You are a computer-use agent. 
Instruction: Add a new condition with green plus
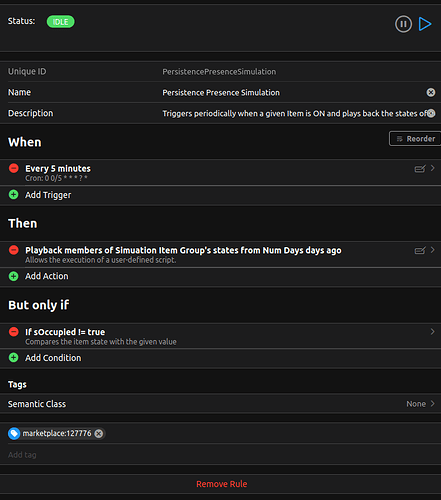click(14, 358)
